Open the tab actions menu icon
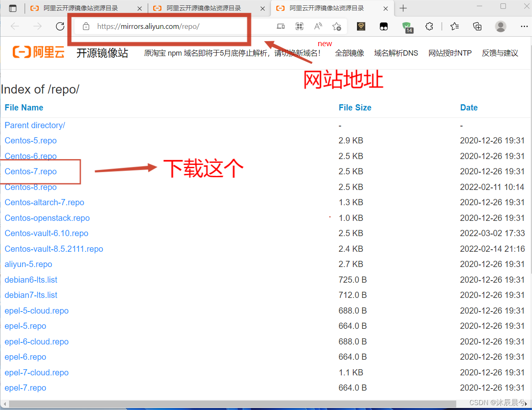Screen dimensions: 532x410 (x=13, y=8)
